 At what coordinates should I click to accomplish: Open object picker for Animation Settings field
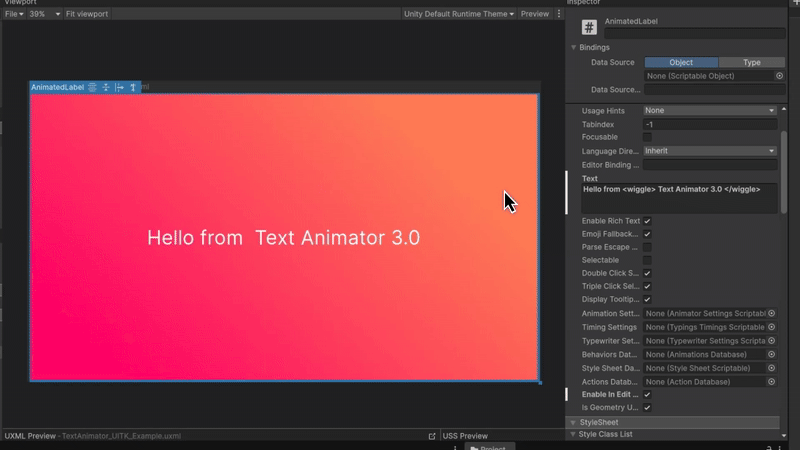coord(771,314)
